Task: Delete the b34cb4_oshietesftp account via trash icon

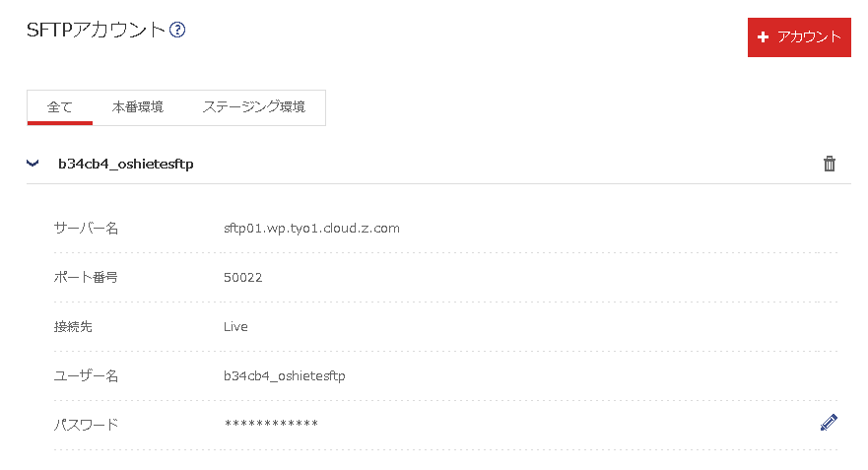Action: click(829, 164)
